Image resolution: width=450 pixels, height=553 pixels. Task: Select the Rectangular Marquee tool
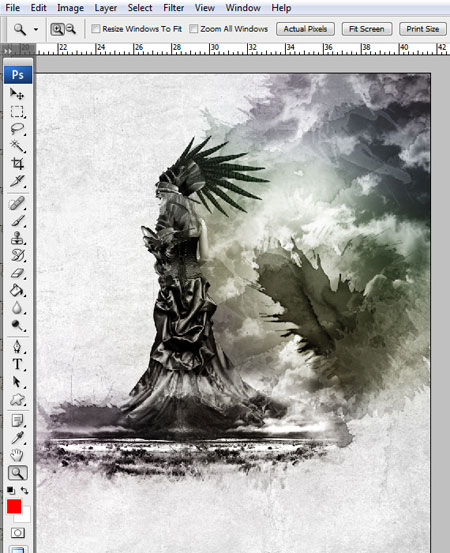(17, 111)
